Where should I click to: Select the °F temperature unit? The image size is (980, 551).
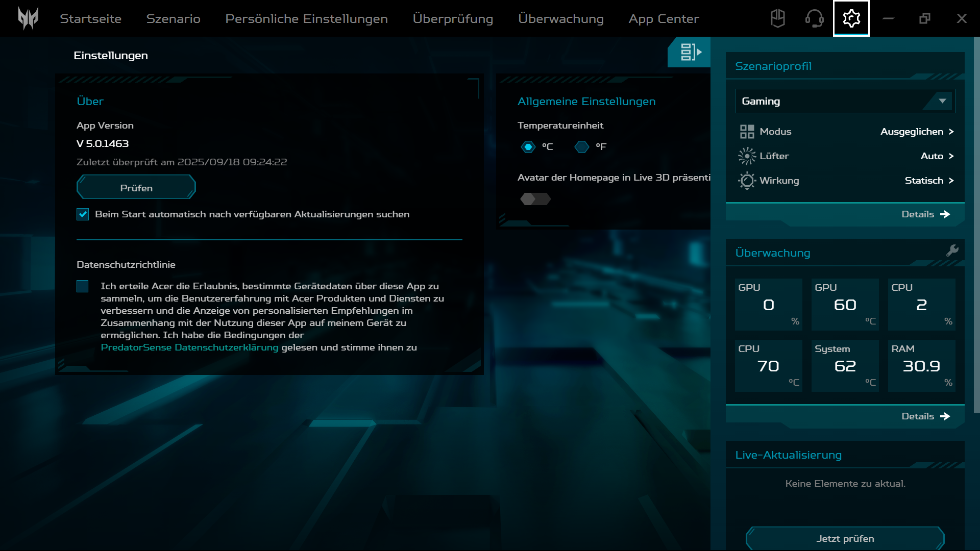pos(582,147)
